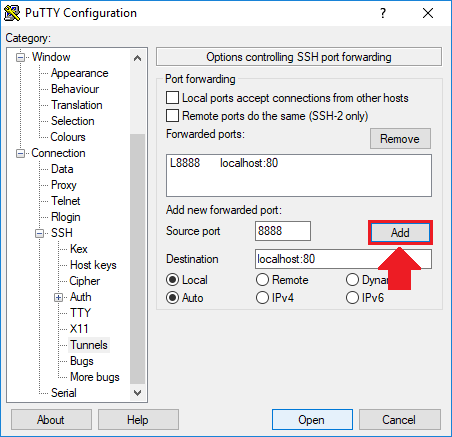This screenshot has width=452, height=437.
Task: Open the X11 category
Action: coord(79,329)
